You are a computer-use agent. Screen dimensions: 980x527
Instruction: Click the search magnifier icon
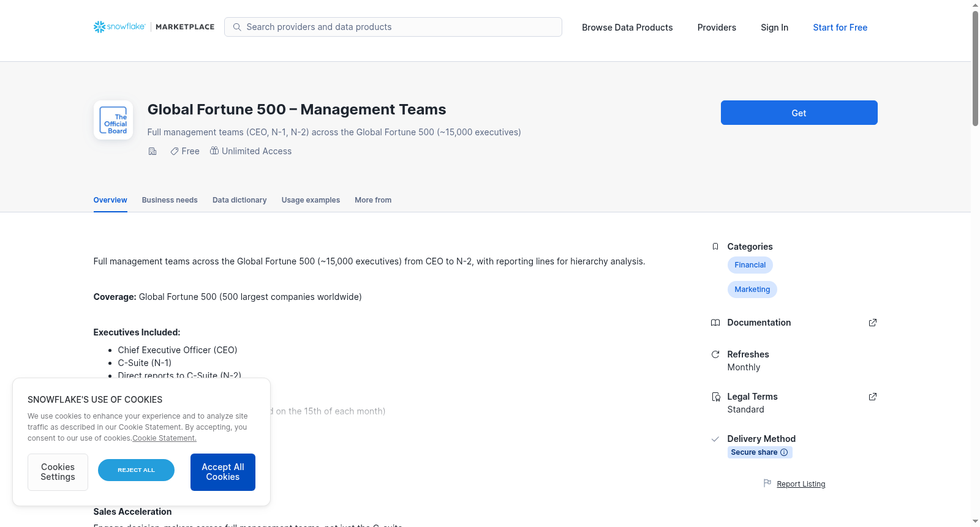pos(237,27)
